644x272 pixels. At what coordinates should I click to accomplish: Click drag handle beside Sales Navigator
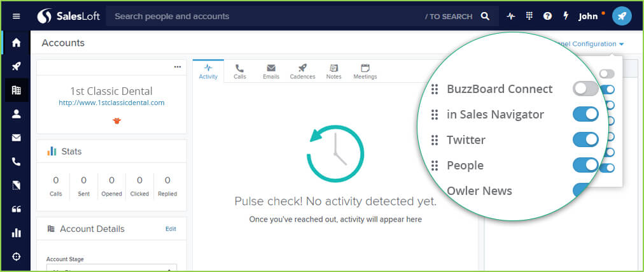(x=435, y=114)
